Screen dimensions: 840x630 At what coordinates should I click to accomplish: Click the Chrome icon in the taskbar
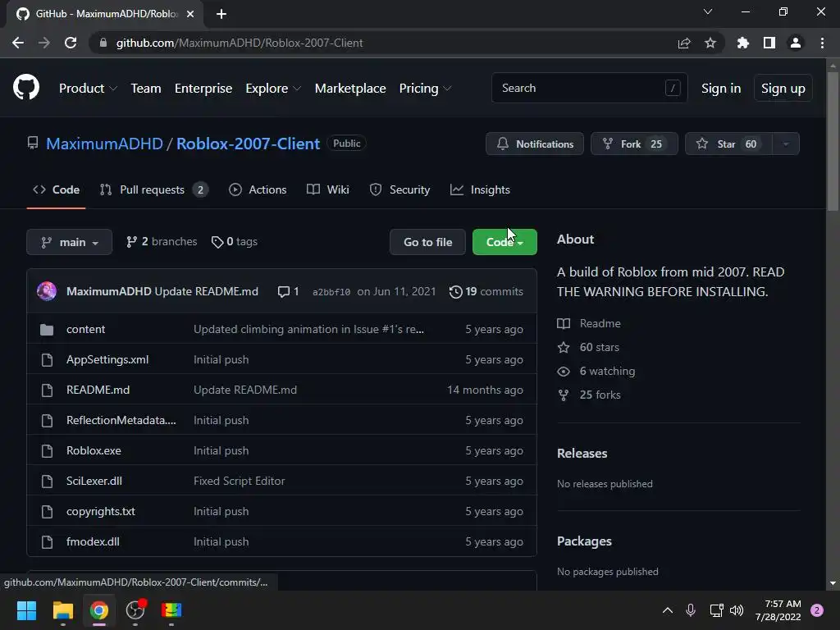coord(99,610)
